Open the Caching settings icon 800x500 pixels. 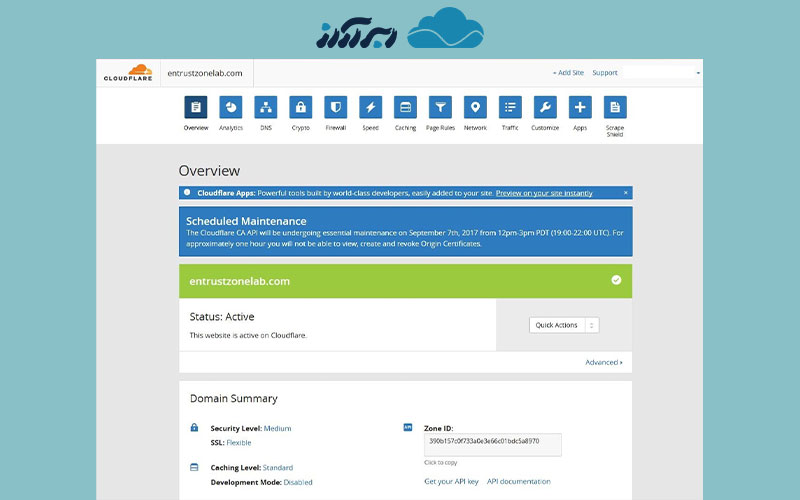(405, 107)
